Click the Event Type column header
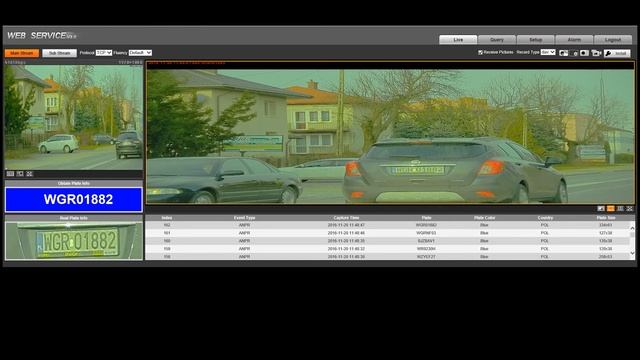Viewport: 640px width, 360px height. click(x=244, y=218)
